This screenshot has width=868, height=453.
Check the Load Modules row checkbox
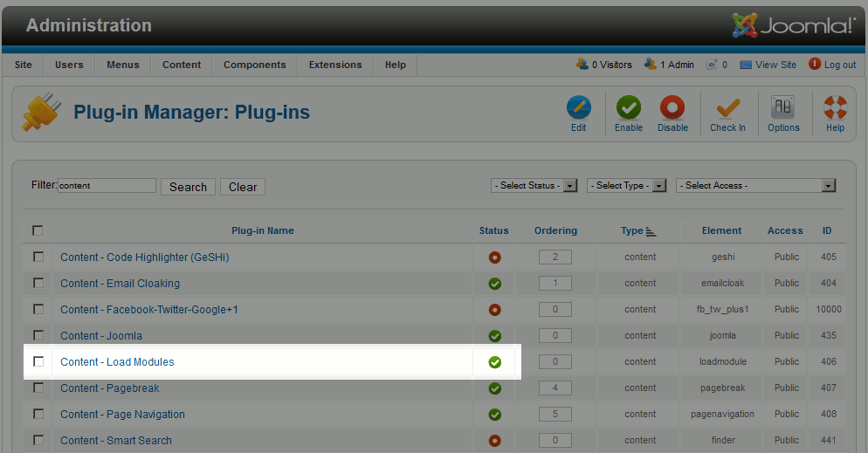(x=38, y=361)
